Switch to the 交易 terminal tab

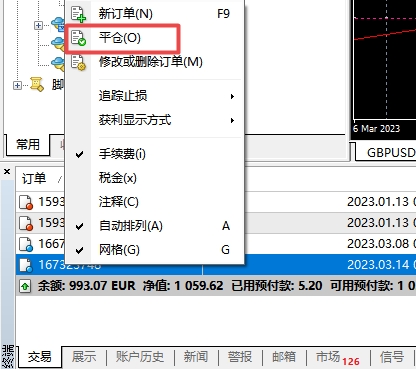[x=39, y=357]
